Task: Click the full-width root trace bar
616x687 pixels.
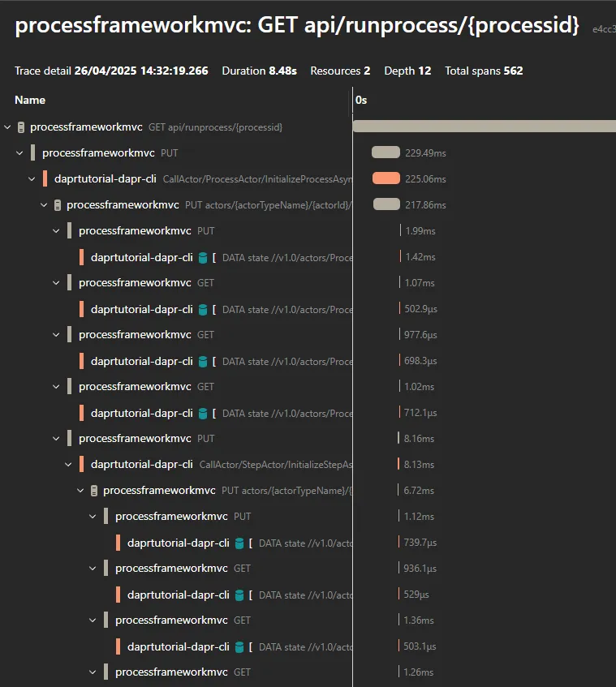Action: pyautogui.click(x=483, y=127)
